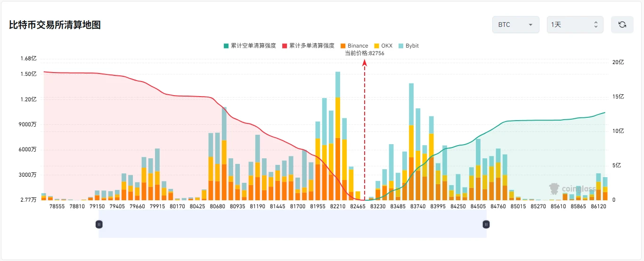Click the x-axis label 82210

tap(338, 206)
